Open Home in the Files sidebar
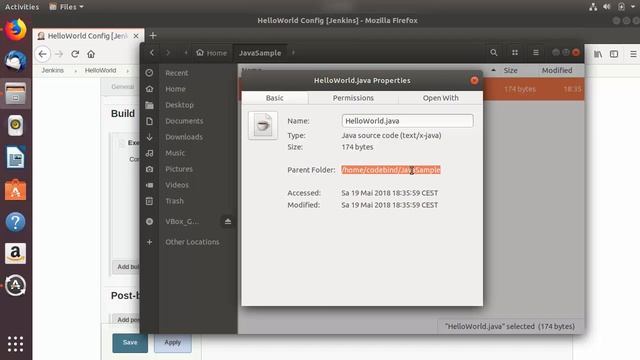Screen dimensions: 640x360 click(x=175, y=89)
